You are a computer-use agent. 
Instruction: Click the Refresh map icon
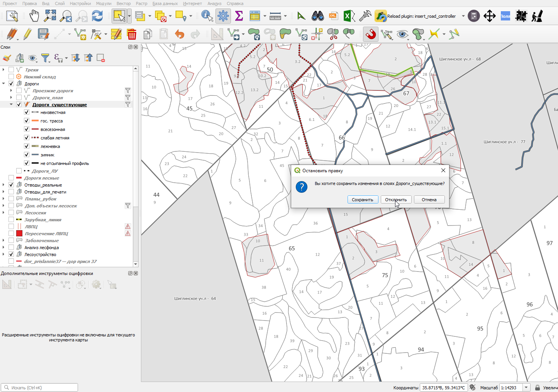click(x=97, y=16)
